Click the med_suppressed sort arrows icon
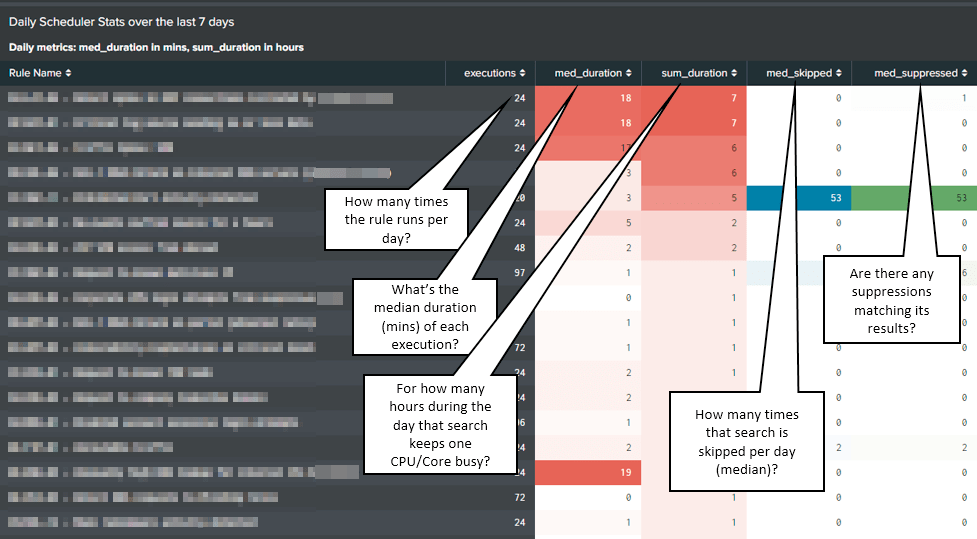This screenshot has height=539, width=977. (x=966, y=73)
